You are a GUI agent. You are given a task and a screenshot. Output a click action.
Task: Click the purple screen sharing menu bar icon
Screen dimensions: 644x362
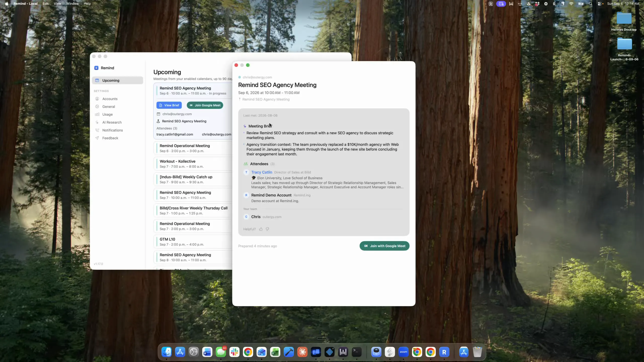[x=501, y=4]
